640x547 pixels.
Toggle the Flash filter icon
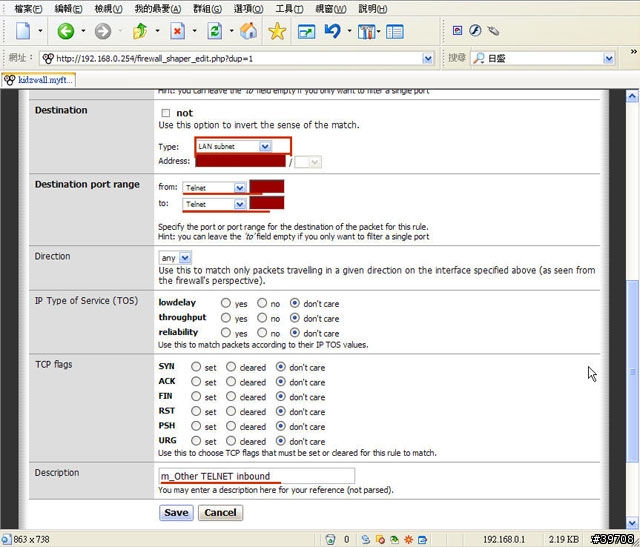[x=475, y=30]
